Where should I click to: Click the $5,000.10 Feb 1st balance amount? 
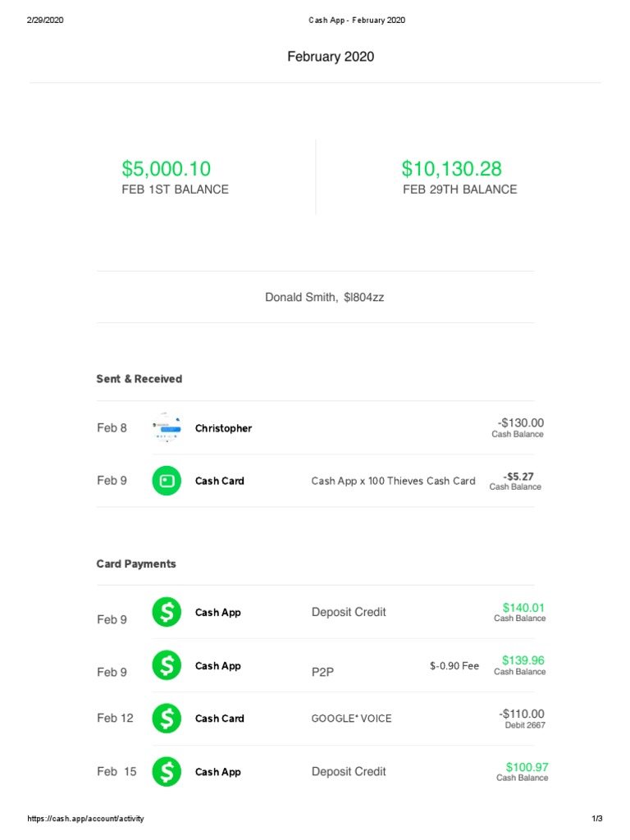(x=167, y=169)
